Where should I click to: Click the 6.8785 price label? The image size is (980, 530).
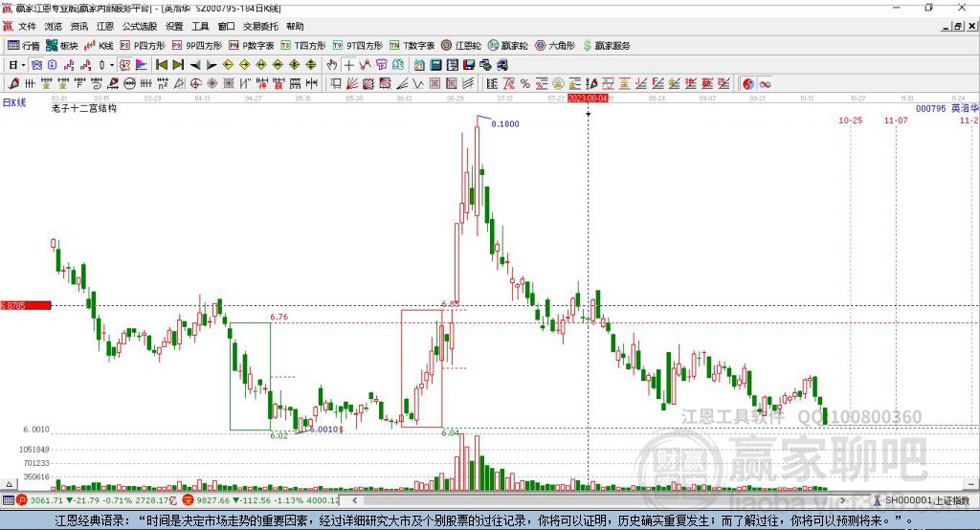point(26,305)
